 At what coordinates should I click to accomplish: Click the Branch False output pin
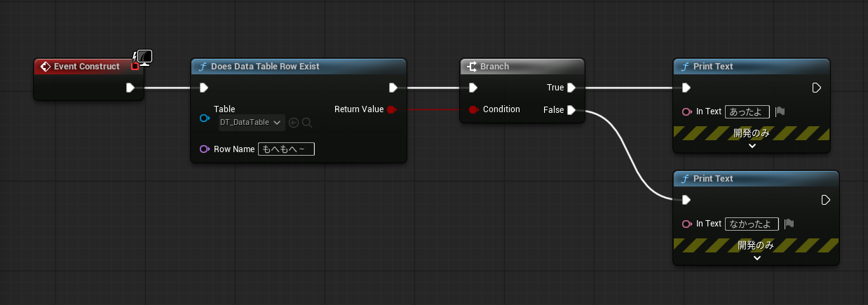click(571, 109)
